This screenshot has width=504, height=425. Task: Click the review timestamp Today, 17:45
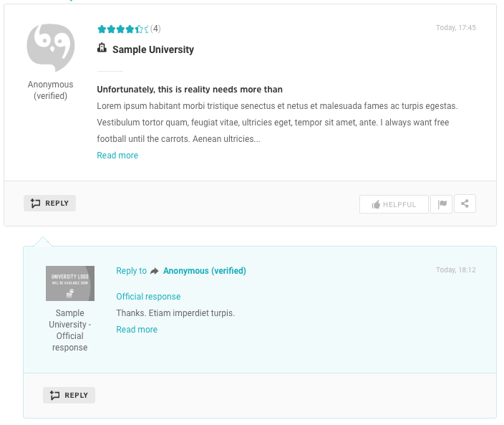pyautogui.click(x=456, y=28)
